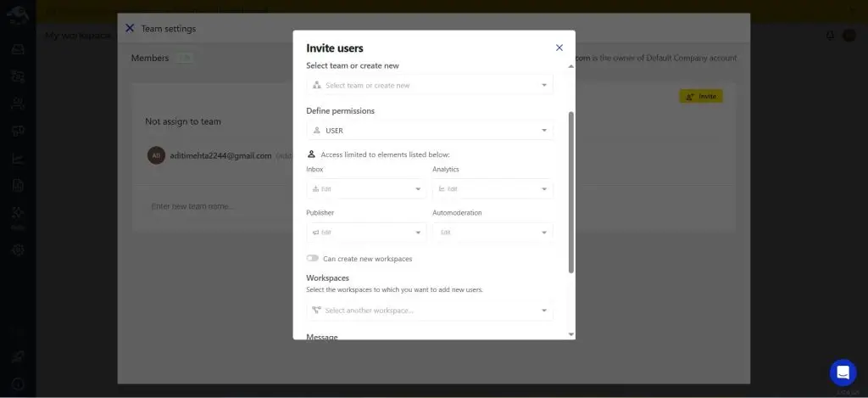Click the Invite users dialog scrollbar thumb
This screenshot has height=398, width=868.
[x=571, y=192]
